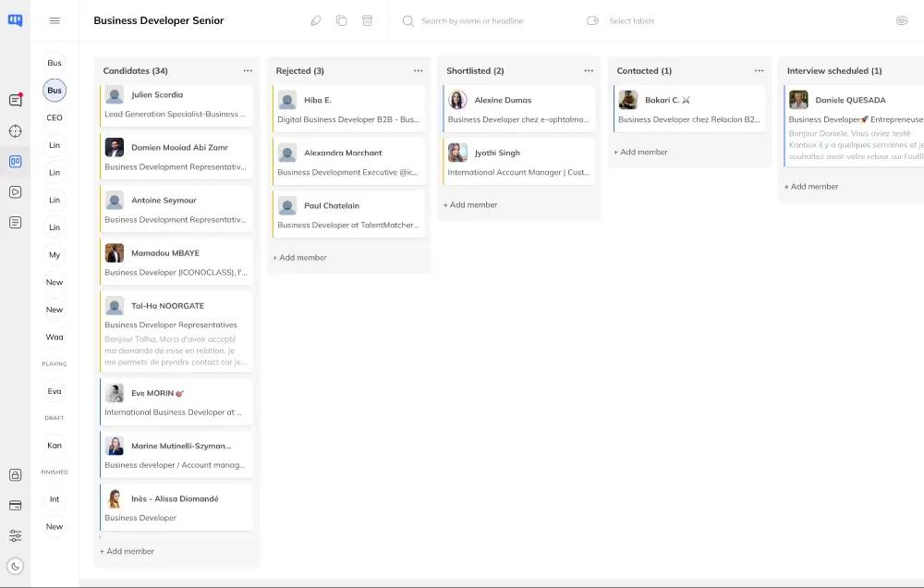
Task: Open Antoine Seymour candidate card
Action: pos(176,211)
